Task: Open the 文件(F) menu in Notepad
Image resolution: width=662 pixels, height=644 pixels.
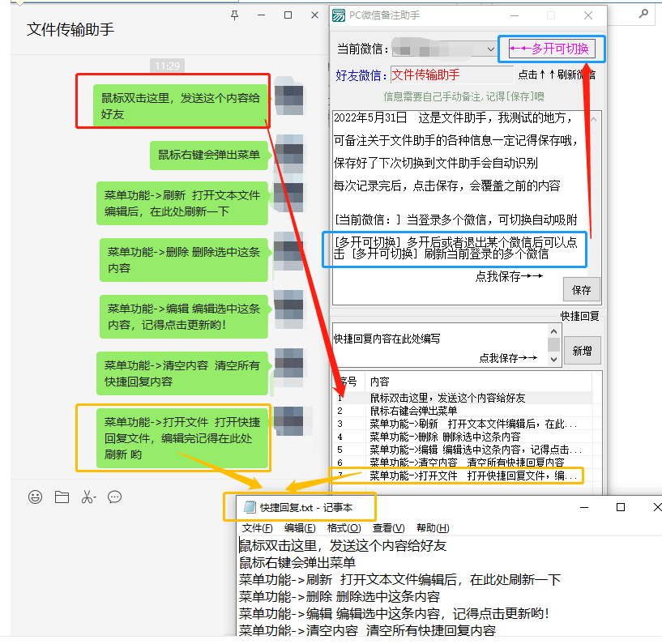Action: click(257, 528)
